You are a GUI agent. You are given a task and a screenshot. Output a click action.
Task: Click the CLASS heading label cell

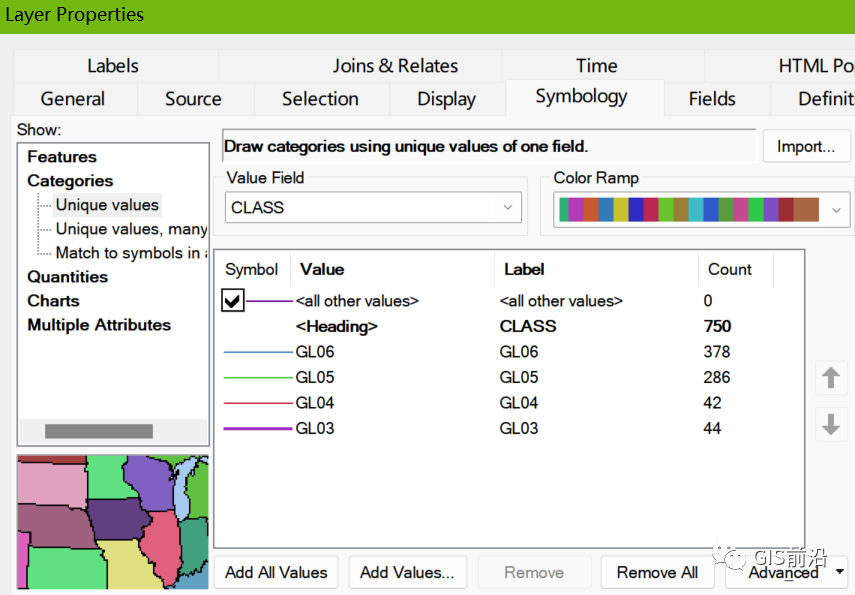(528, 326)
